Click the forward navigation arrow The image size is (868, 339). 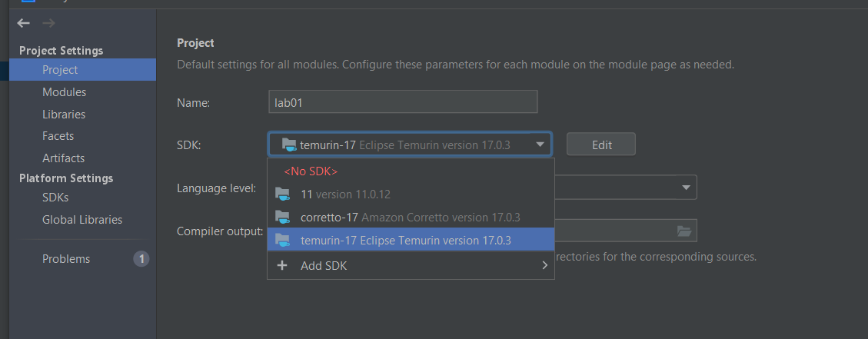coord(48,23)
